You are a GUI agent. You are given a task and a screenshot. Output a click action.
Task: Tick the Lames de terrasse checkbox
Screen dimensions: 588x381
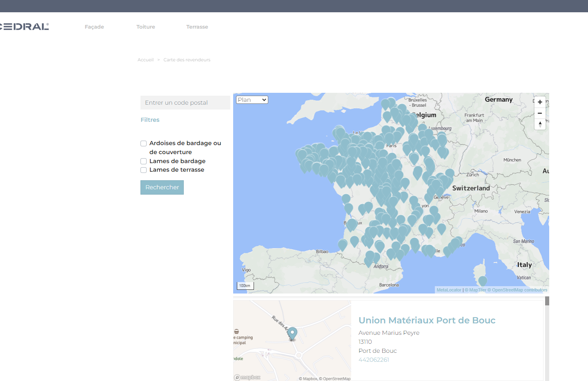[x=144, y=170]
